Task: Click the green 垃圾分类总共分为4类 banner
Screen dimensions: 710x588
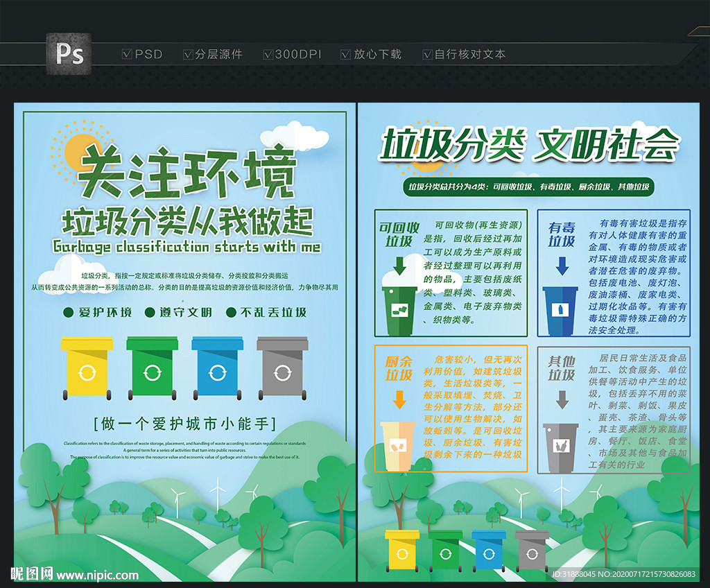Action: [x=528, y=187]
